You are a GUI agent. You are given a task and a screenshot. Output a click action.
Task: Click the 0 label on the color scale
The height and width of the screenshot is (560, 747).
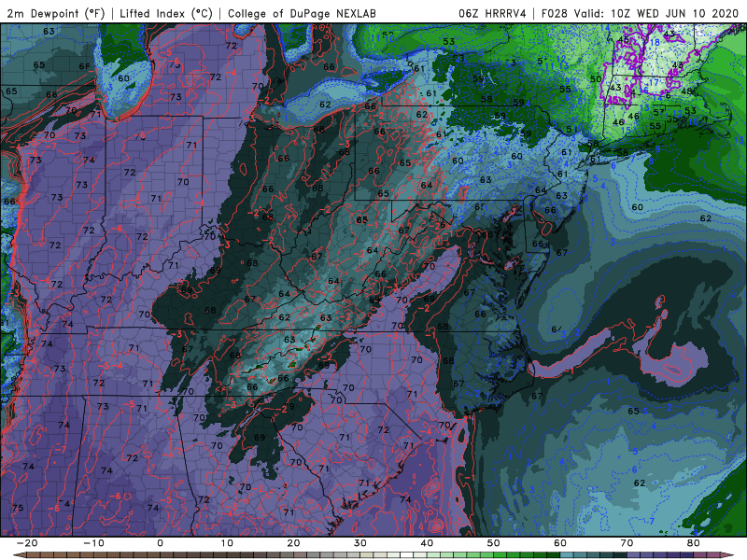pos(160,543)
